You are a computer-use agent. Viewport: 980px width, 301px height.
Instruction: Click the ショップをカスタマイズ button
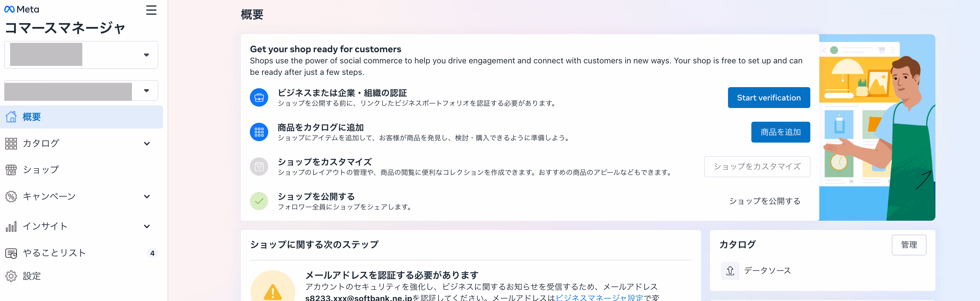point(757,166)
